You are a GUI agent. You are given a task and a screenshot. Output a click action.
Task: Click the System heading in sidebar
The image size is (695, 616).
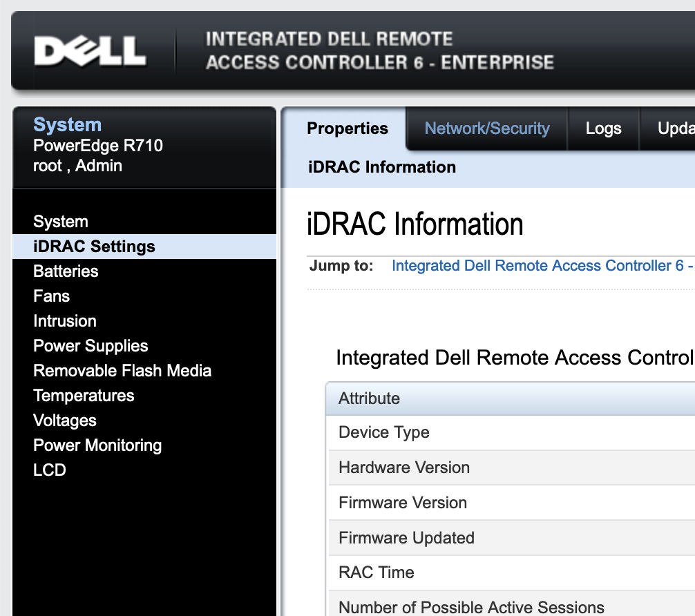coord(67,125)
